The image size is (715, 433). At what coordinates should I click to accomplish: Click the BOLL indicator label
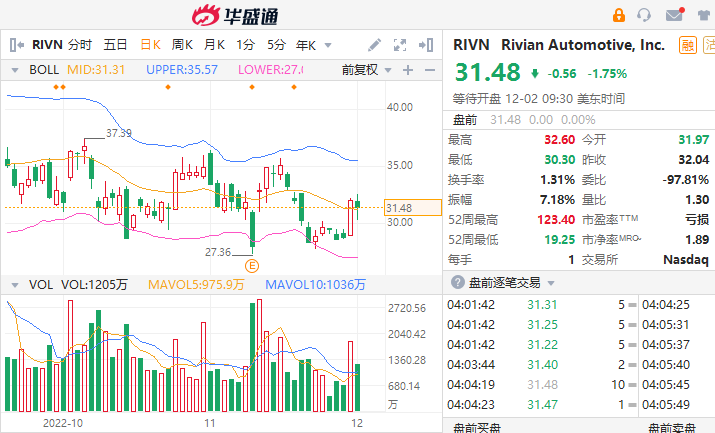point(44,70)
